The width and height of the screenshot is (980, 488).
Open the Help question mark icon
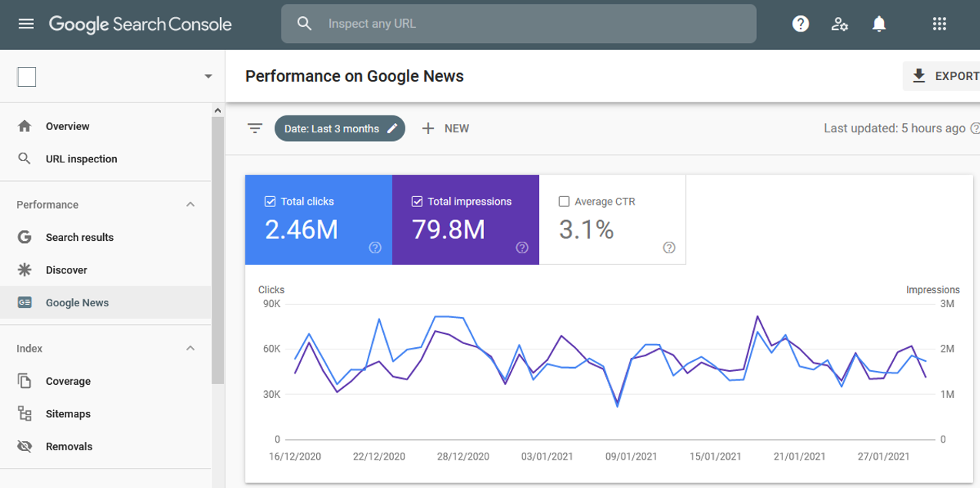coord(801,24)
